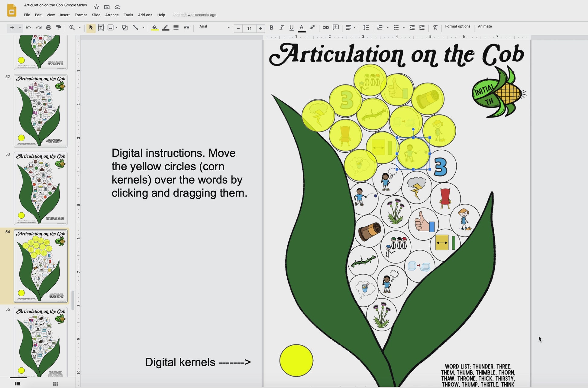Image resolution: width=588 pixels, height=388 pixels.
Task: Click the Format options button
Action: pos(457,27)
